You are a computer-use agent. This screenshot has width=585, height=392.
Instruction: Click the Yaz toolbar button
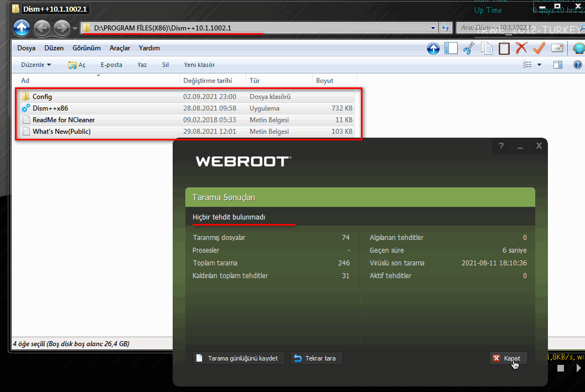(x=142, y=65)
